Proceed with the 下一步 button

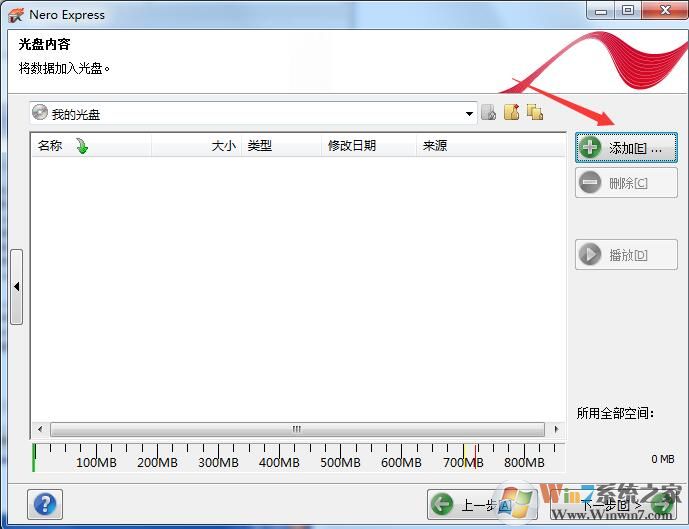pyautogui.click(x=615, y=504)
